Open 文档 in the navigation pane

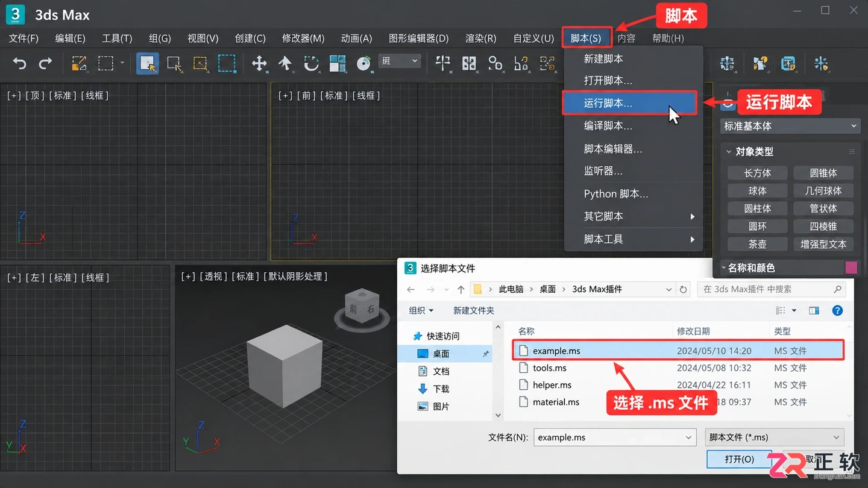point(441,372)
